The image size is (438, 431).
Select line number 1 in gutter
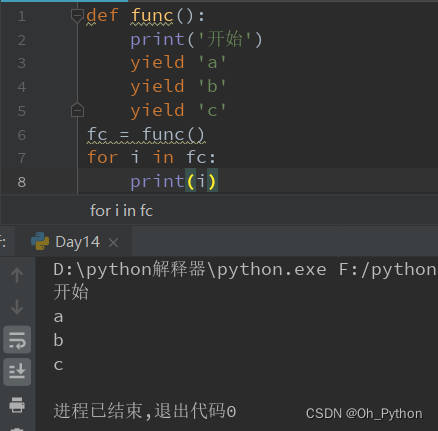tap(22, 16)
